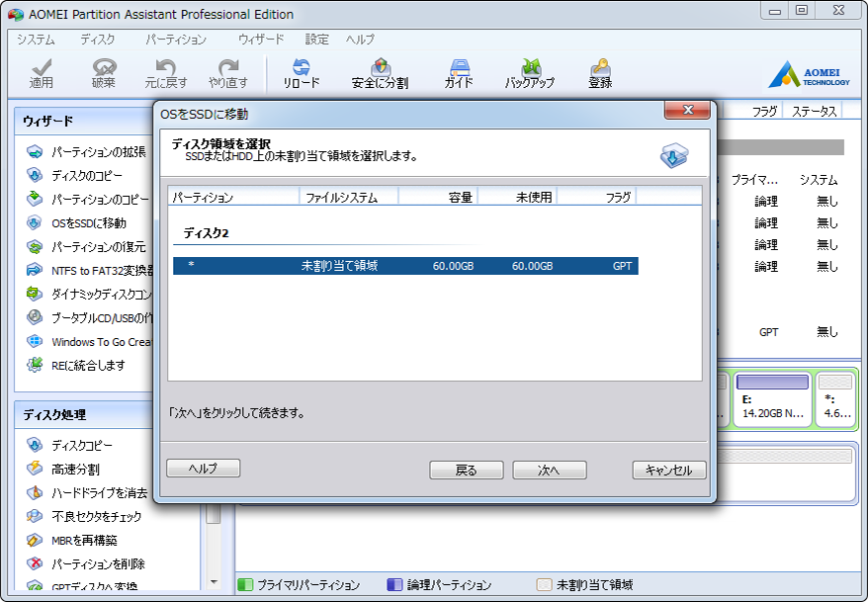Click the 適用 (Apply) toolbar icon
Image resolution: width=868 pixels, height=602 pixels.
[42, 67]
